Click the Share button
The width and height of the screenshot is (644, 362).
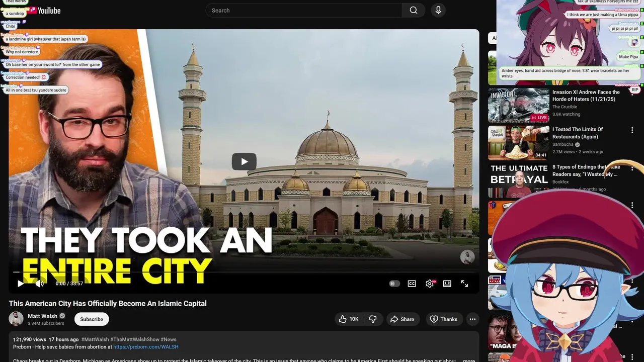click(x=402, y=319)
